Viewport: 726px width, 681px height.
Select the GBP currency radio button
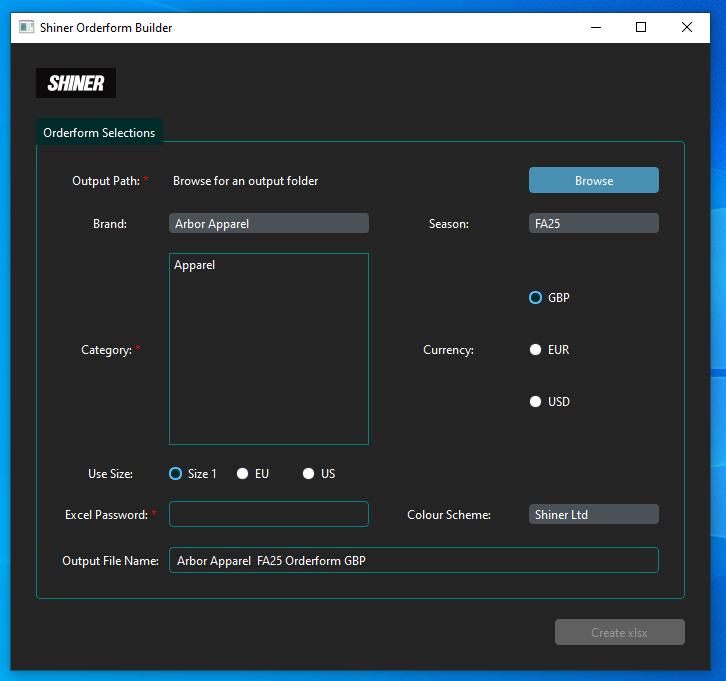(536, 298)
